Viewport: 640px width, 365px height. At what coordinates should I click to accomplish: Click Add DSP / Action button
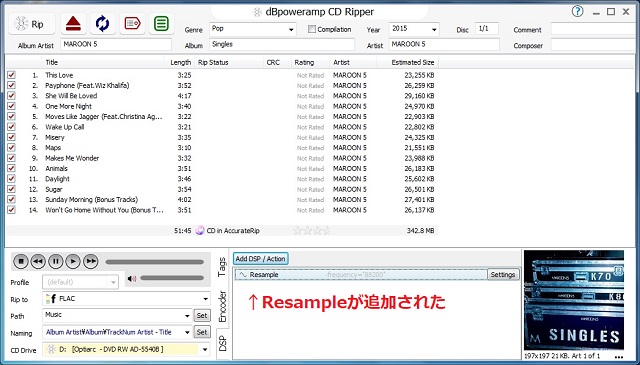[260, 259]
